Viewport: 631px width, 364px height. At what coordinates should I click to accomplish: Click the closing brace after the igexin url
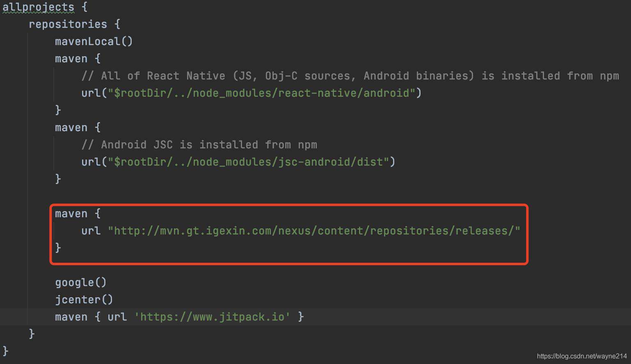(x=58, y=248)
